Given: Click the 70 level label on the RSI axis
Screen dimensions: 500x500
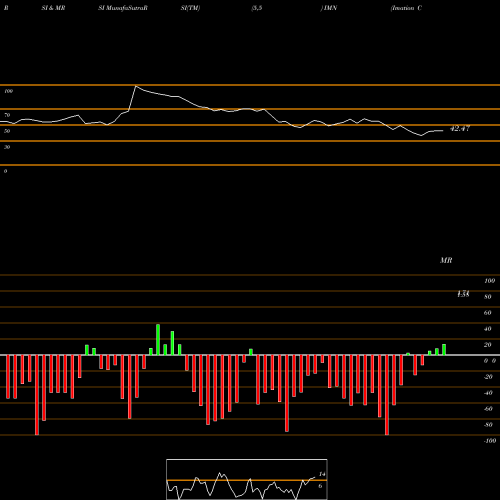Looking at the screenshot, I should [7, 115].
